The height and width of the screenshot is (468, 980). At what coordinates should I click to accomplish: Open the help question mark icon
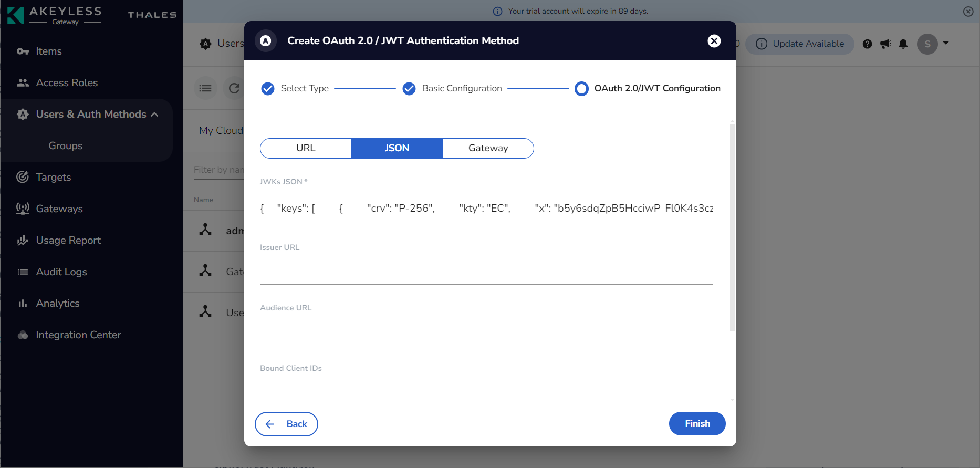click(x=868, y=44)
